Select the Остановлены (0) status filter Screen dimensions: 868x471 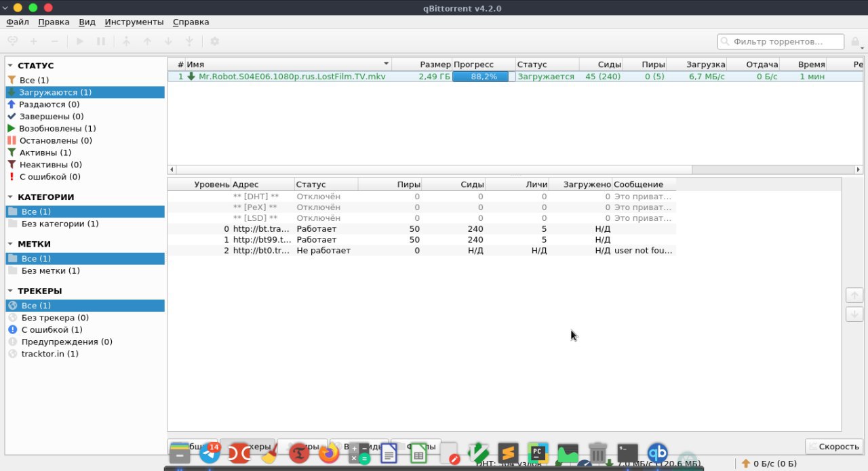tap(85, 140)
